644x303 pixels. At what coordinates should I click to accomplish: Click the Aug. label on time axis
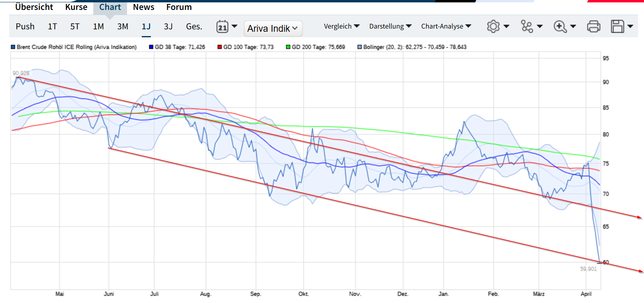click(206, 294)
